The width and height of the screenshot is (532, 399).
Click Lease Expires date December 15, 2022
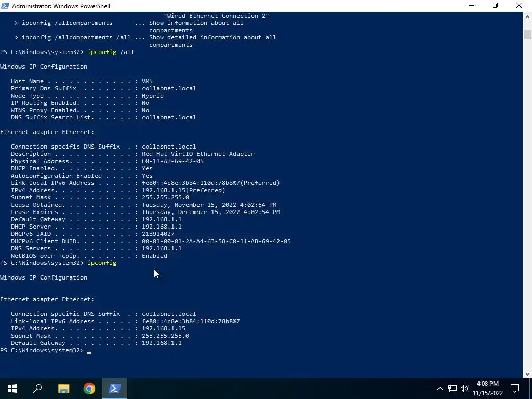211,212
